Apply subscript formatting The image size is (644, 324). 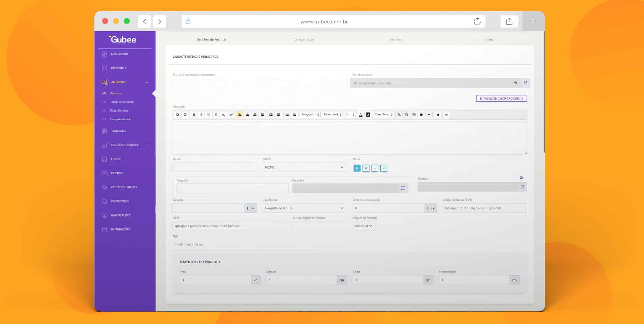tap(224, 115)
